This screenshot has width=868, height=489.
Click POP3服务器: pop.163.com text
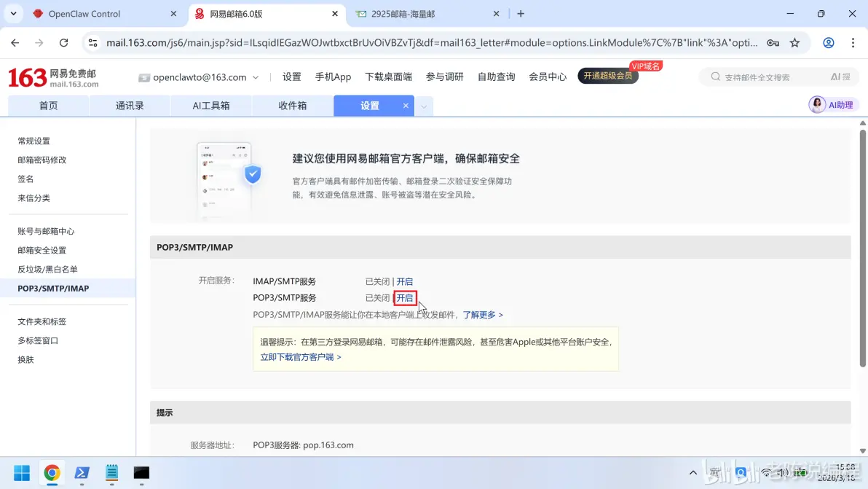304,445
